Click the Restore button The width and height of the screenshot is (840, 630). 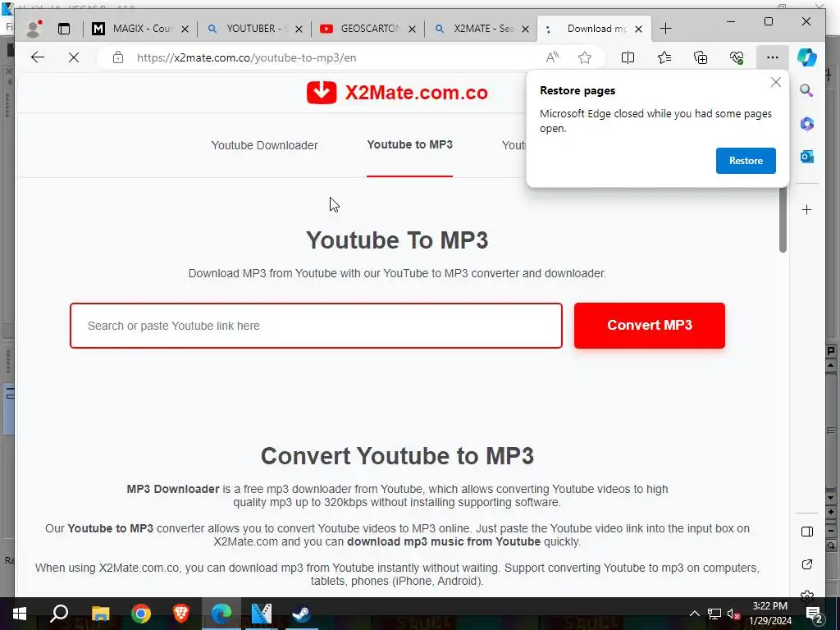pos(746,161)
